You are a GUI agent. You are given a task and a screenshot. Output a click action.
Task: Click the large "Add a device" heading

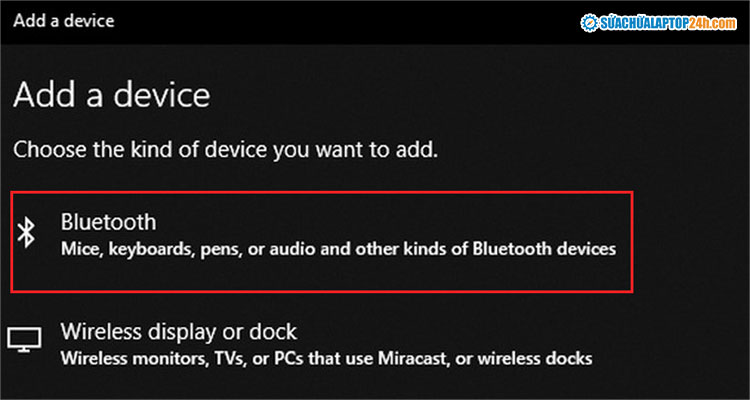coord(111,96)
